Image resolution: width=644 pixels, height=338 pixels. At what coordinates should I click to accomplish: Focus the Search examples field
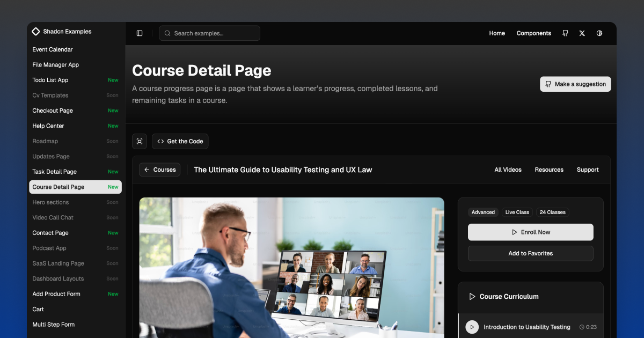pos(209,33)
